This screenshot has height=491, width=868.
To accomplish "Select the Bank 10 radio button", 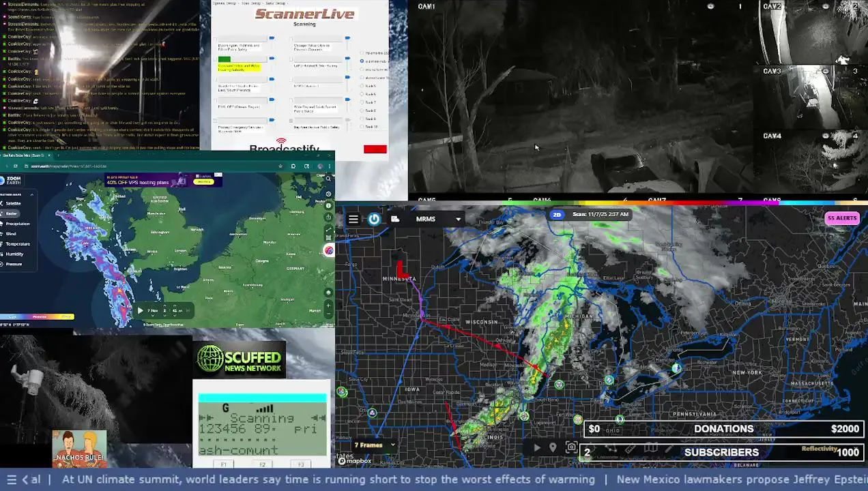I will [x=362, y=127].
